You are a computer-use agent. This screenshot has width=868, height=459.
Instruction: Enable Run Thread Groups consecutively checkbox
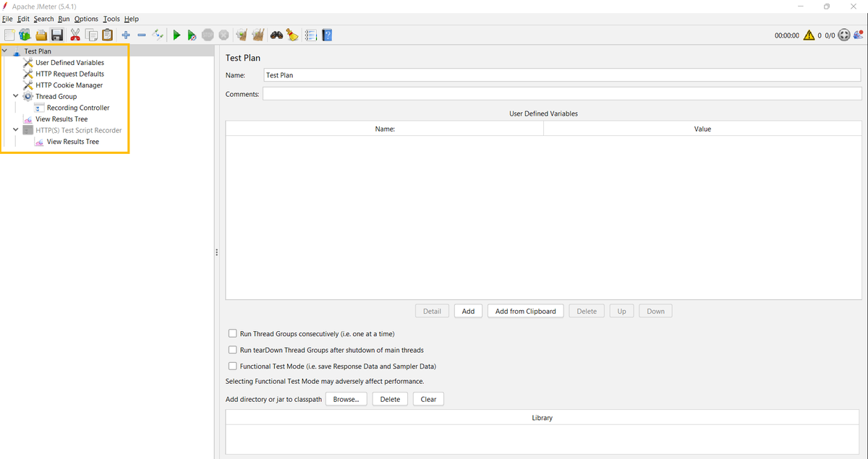tap(233, 334)
